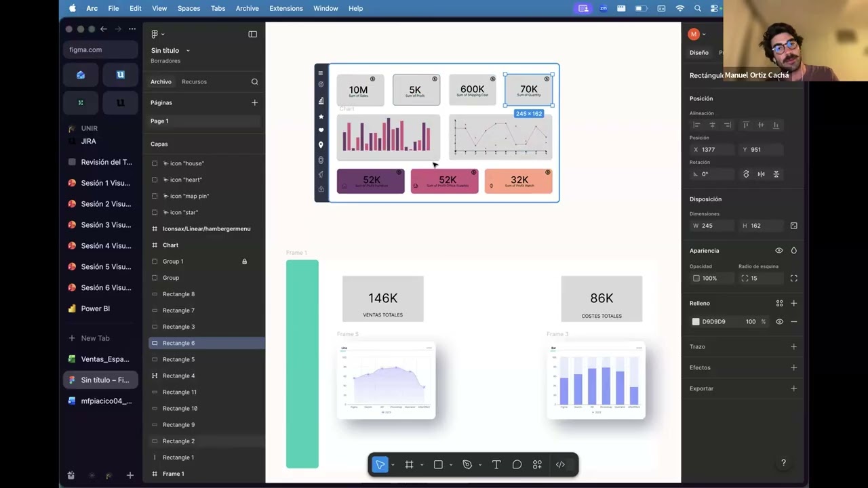Open Move tool options dropdown
This screenshot has height=488, width=868.
point(393,465)
